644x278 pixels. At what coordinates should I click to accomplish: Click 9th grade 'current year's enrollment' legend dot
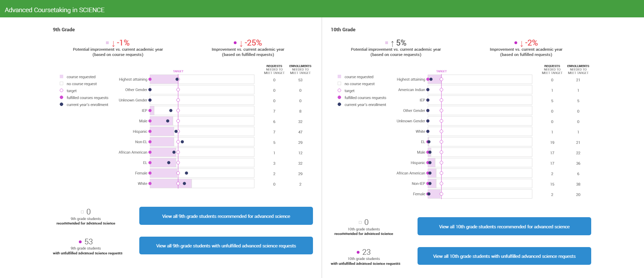(61, 104)
